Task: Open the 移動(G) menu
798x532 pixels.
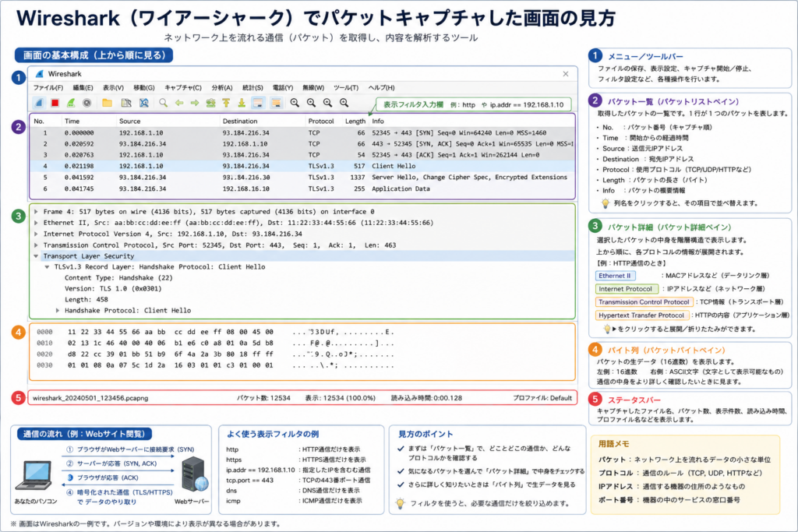Action: (x=144, y=87)
